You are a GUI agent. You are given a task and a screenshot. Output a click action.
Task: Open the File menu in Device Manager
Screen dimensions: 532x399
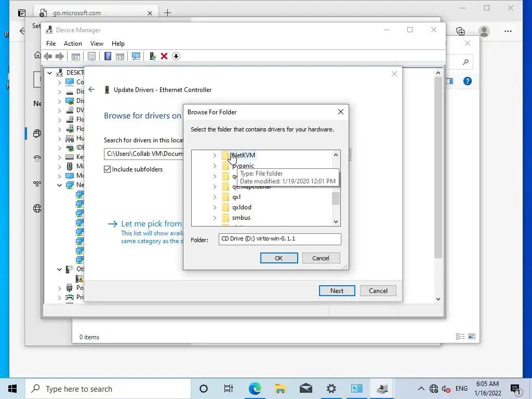click(x=51, y=44)
